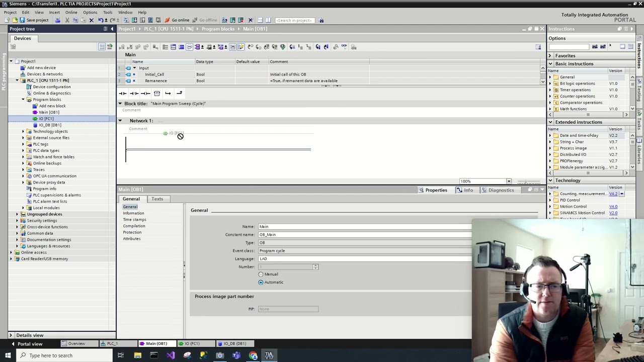Viewport: 644px width, 362px height.
Task: Expand Favorites section in Instructions panel
Action: pos(549,56)
